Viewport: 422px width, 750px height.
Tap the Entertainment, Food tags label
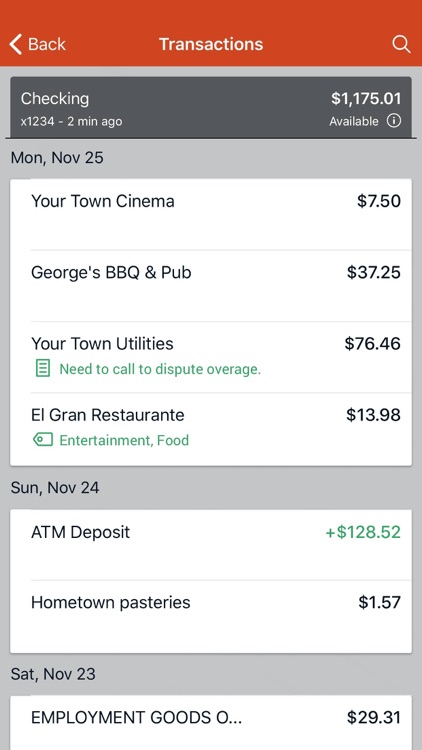(124, 440)
